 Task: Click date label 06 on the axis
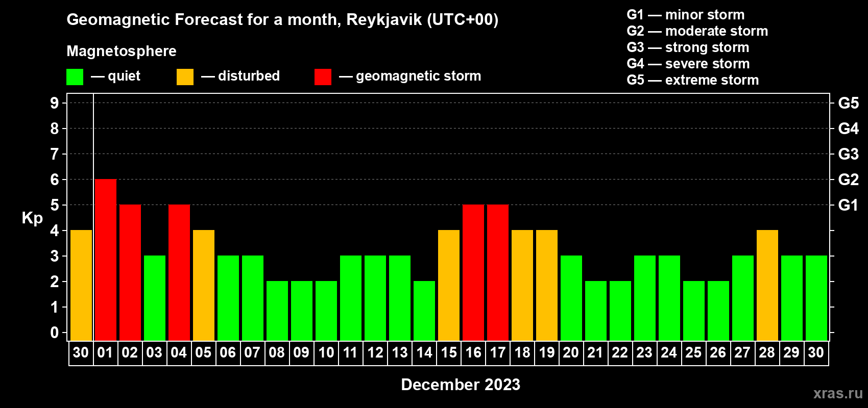pyautogui.click(x=228, y=352)
